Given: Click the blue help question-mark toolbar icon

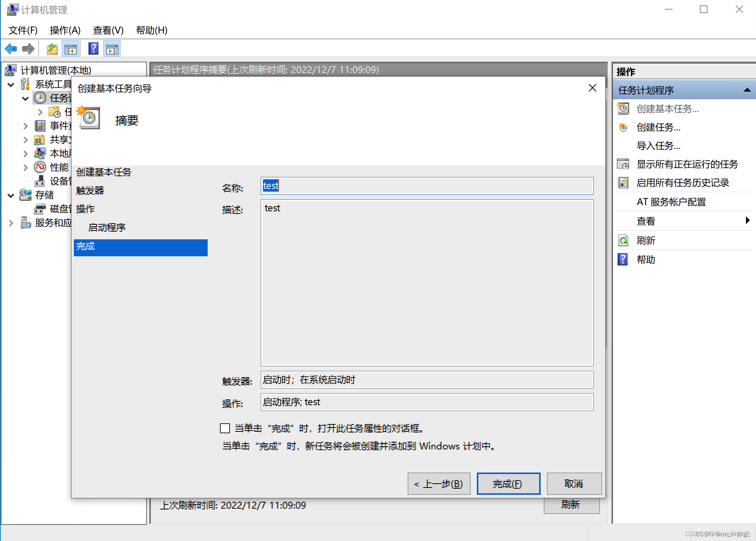Looking at the screenshot, I should coord(93,49).
